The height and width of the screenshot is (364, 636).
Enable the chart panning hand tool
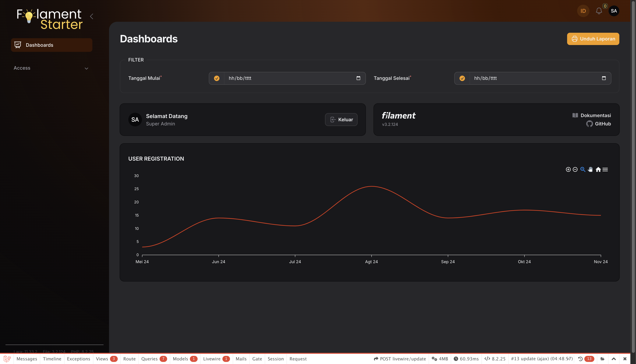point(590,170)
